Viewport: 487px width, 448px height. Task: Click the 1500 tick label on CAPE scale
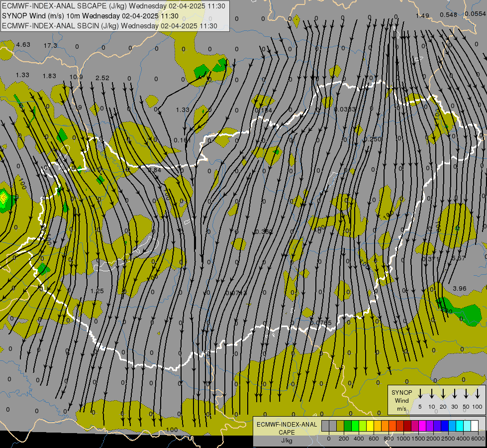pyautogui.click(x=418, y=439)
